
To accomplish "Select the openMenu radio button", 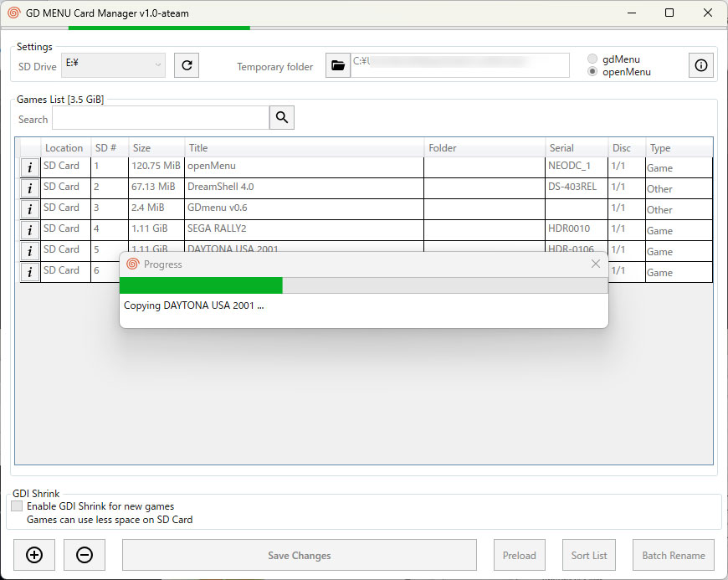I will [592, 72].
